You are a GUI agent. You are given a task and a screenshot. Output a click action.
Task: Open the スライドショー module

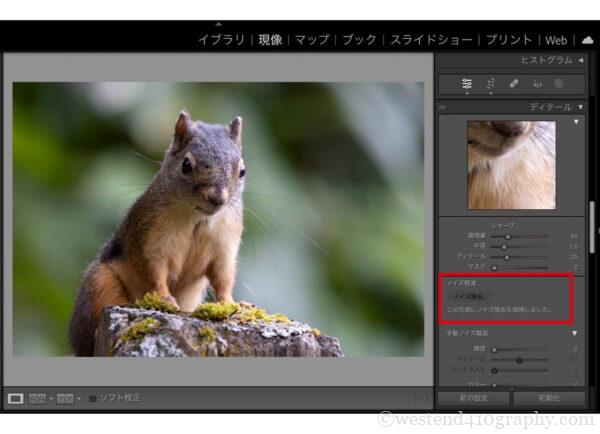tap(430, 40)
